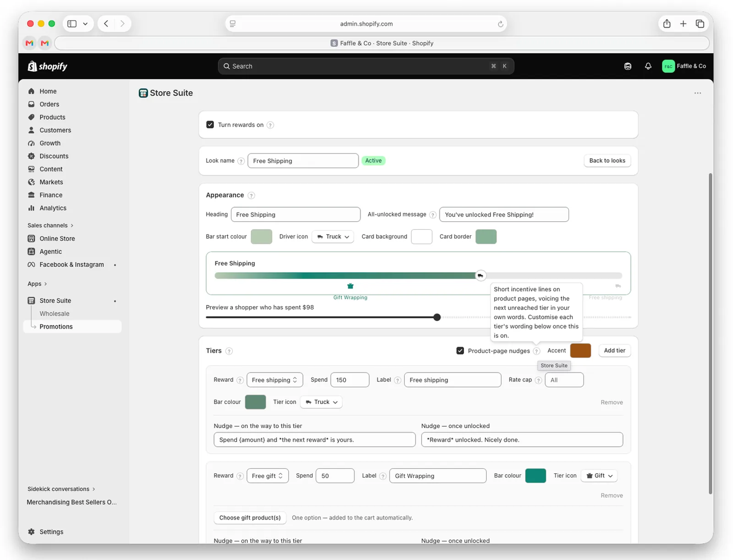
Task: Click the Bar start colour swatch
Action: pos(262,236)
